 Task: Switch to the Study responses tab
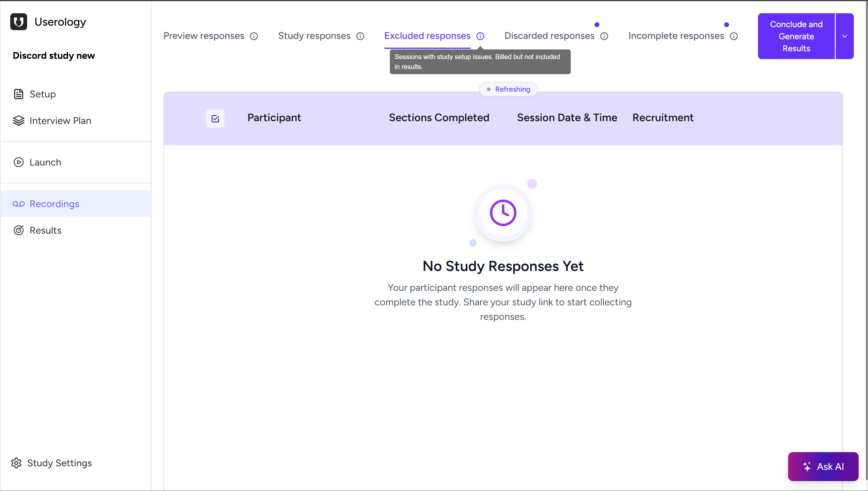(x=313, y=36)
